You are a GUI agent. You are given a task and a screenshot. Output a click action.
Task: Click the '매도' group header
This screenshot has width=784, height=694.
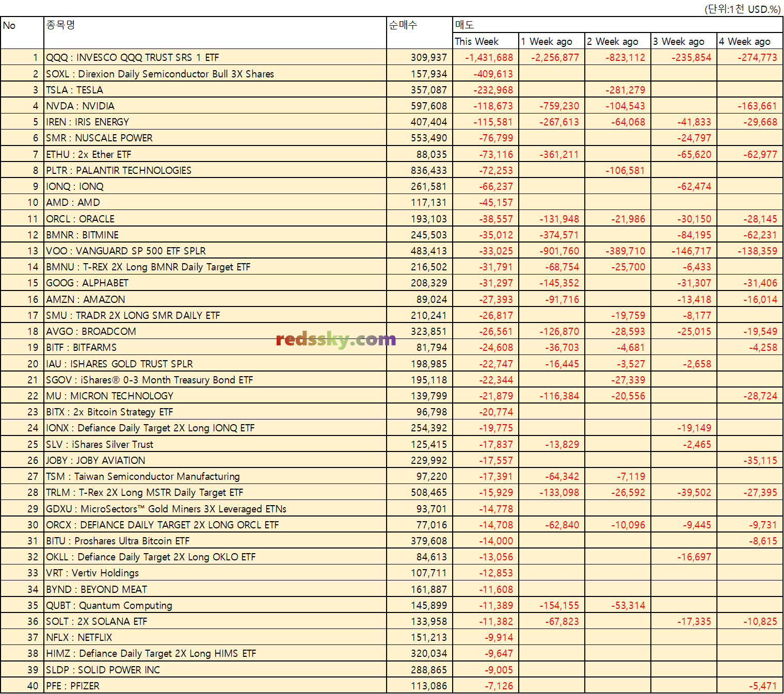[x=618, y=25]
